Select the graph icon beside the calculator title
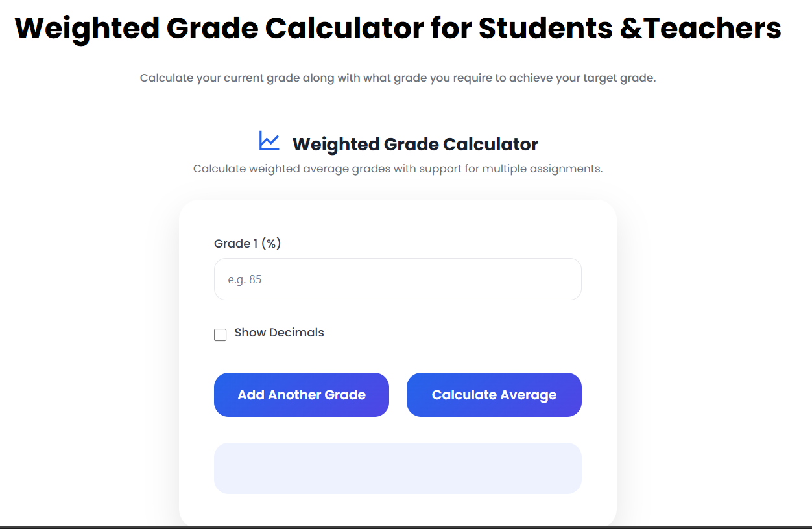Viewport: 812px width, 529px height. (x=269, y=140)
